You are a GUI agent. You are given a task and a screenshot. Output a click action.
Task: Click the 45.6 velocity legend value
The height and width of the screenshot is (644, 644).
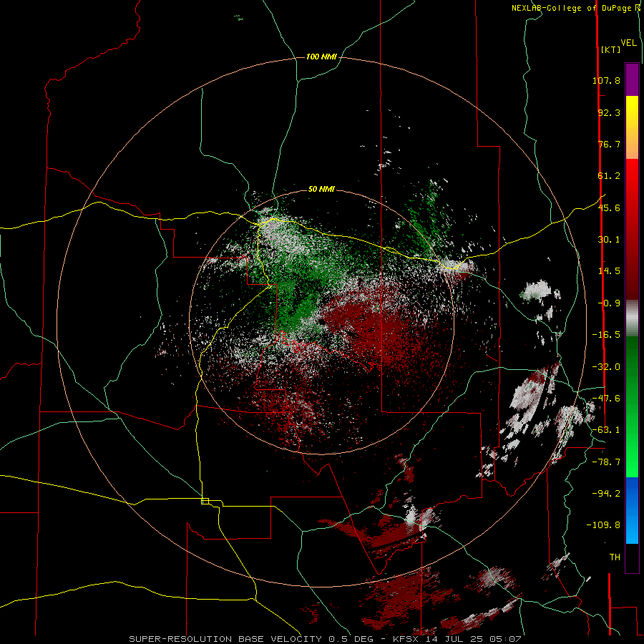point(609,208)
